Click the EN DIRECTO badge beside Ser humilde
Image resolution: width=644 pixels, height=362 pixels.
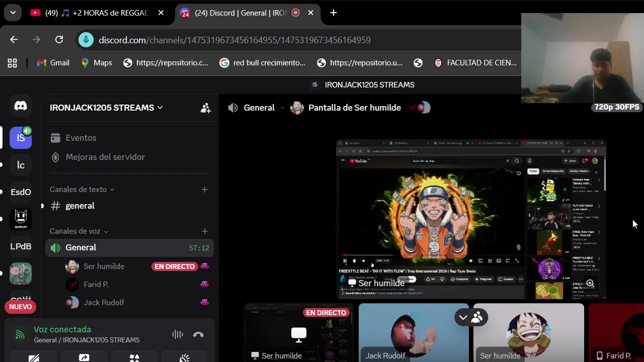click(x=174, y=266)
